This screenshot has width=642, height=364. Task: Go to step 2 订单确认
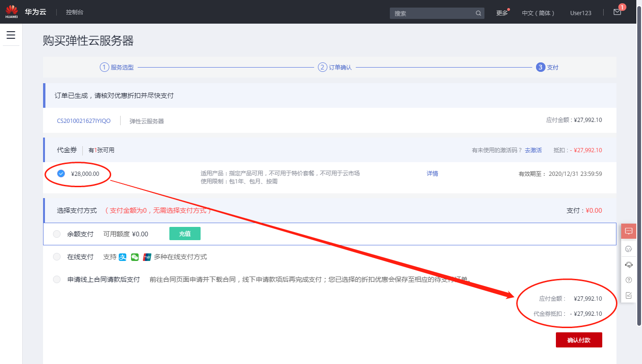pos(335,67)
